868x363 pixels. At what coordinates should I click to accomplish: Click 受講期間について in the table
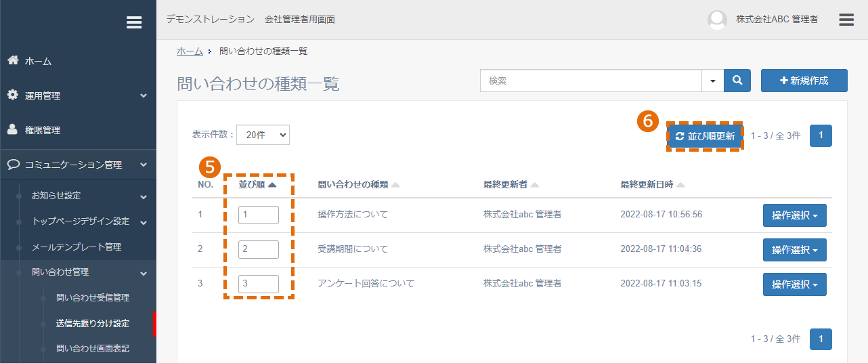coord(353,249)
